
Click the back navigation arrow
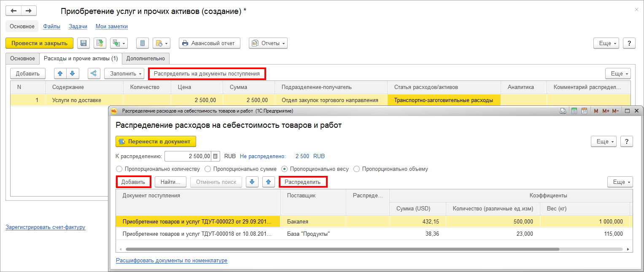coord(13,11)
